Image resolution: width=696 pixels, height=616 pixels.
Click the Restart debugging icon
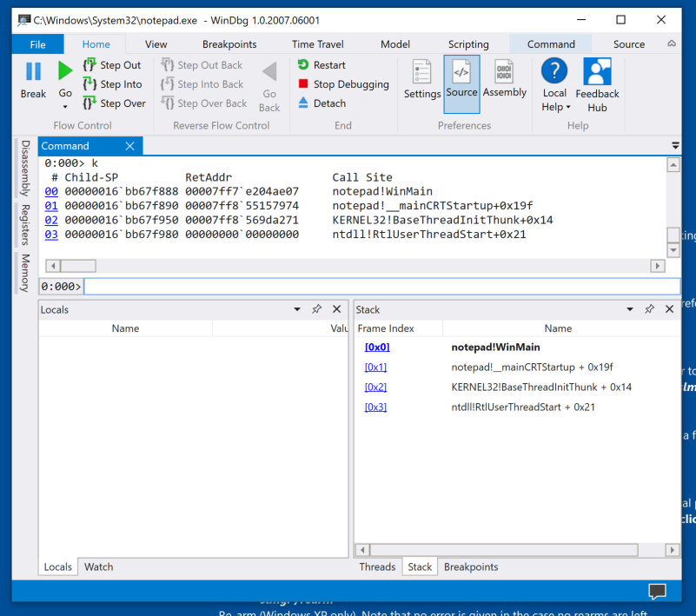click(x=303, y=65)
